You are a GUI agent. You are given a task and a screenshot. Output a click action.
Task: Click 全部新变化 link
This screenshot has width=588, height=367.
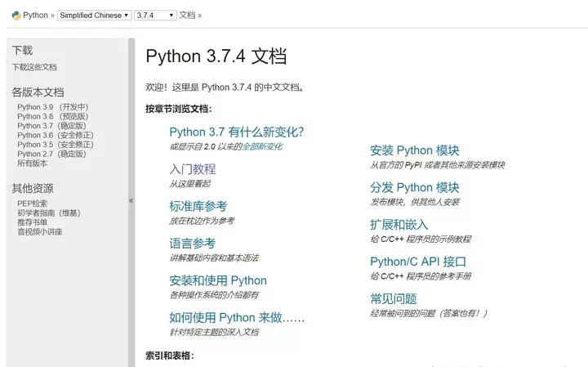click(x=262, y=146)
